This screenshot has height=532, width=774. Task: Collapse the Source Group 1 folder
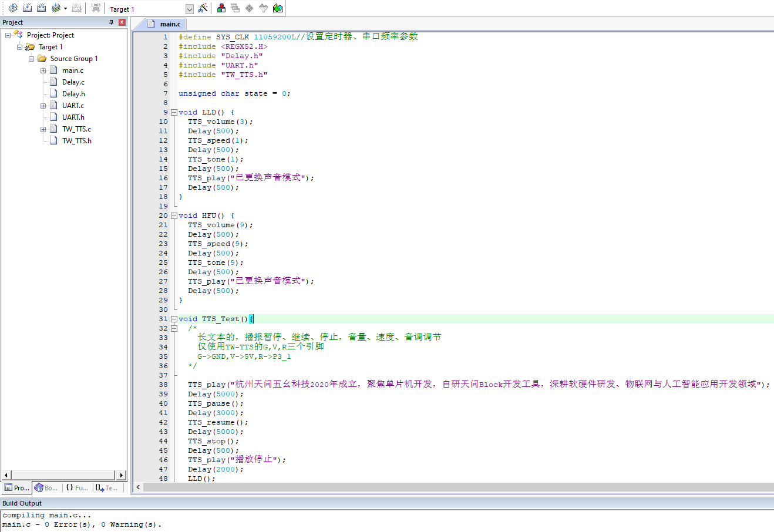[31, 59]
